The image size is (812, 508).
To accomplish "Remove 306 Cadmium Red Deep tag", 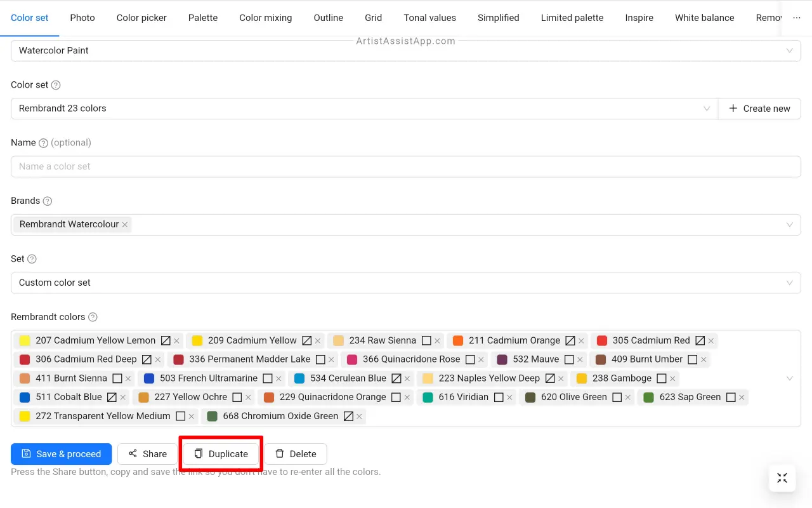I will (158, 360).
